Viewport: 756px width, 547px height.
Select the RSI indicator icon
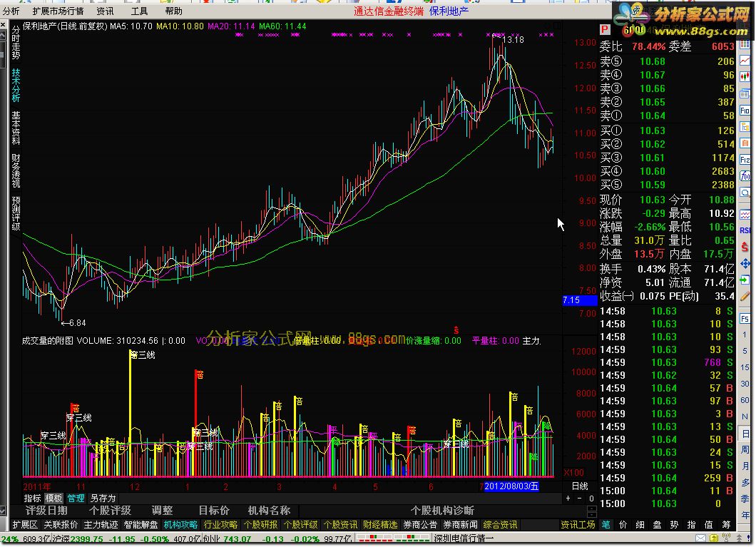coord(745,230)
